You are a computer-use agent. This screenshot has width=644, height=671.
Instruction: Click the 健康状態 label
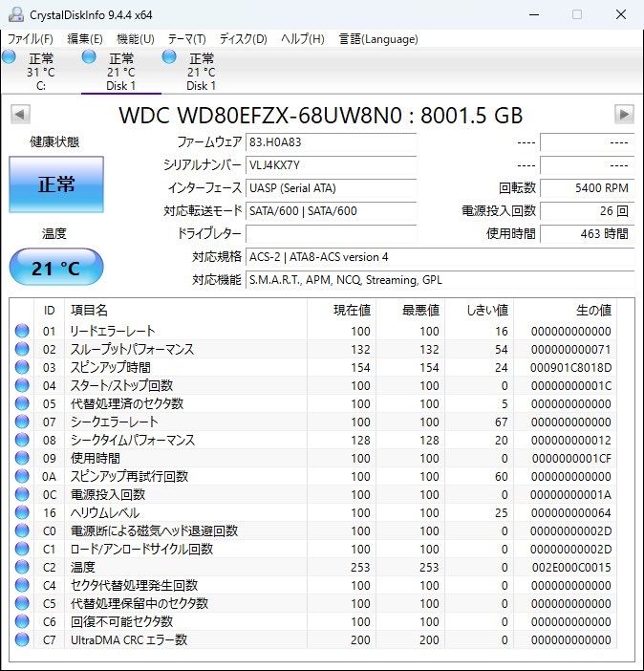54,142
